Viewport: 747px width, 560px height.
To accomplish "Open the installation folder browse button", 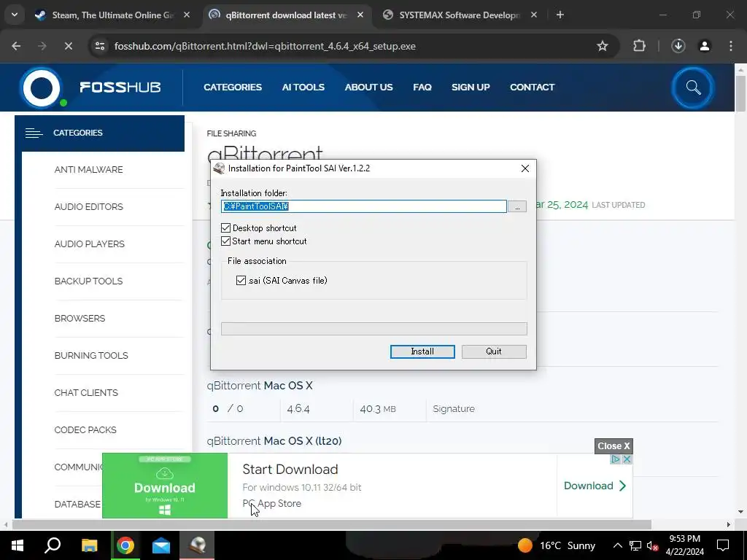I will pyautogui.click(x=517, y=206).
